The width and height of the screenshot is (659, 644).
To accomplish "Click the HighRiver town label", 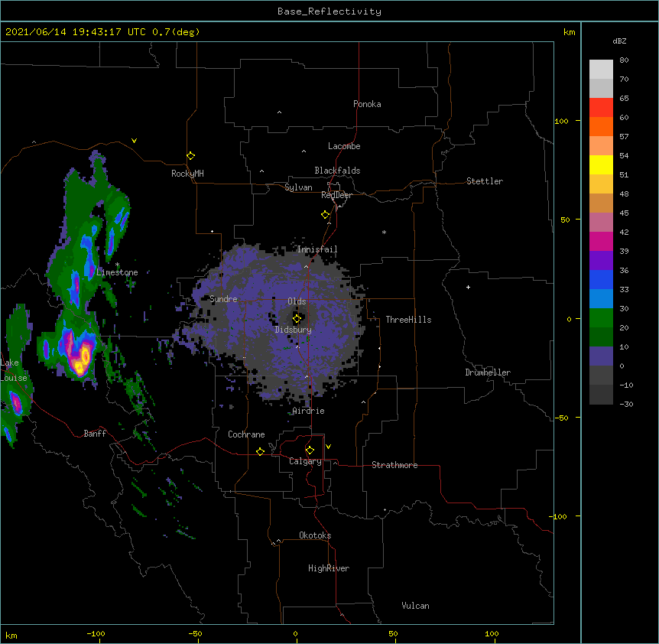I will click(x=329, y=568).
